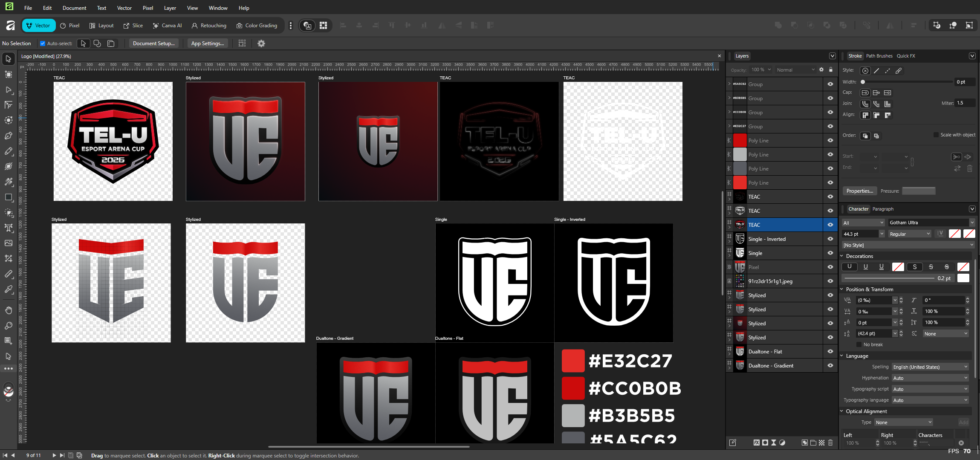Lock the selected layer with padlock icon
980x460 pixels.
[831, 69]
